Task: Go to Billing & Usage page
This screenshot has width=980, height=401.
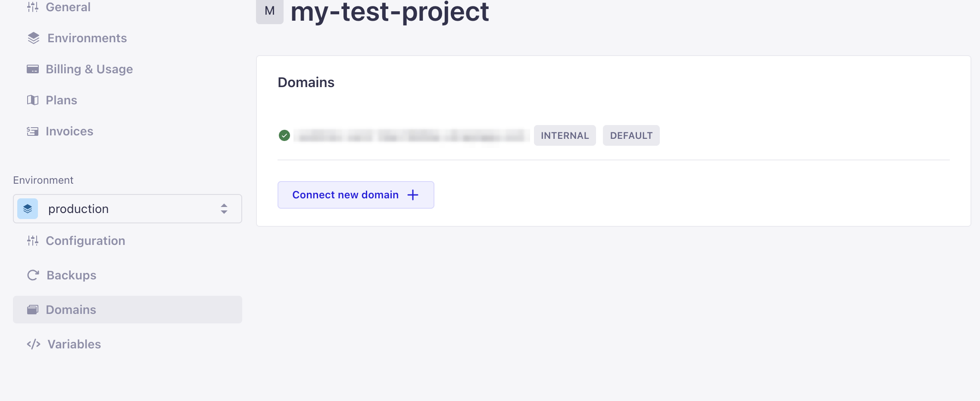Action: (x=89, y=69)
